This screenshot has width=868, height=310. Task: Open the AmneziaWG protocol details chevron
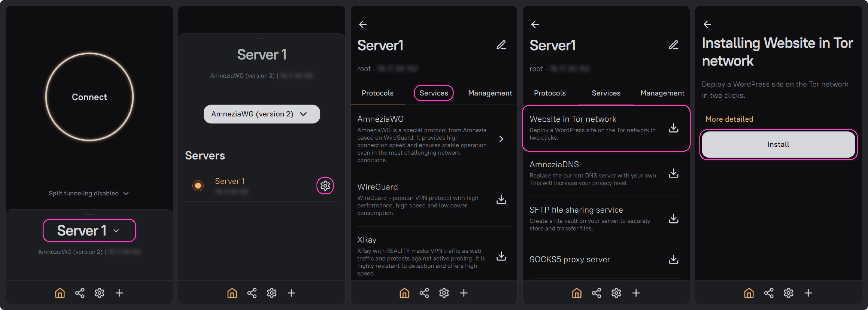point(501,139)
